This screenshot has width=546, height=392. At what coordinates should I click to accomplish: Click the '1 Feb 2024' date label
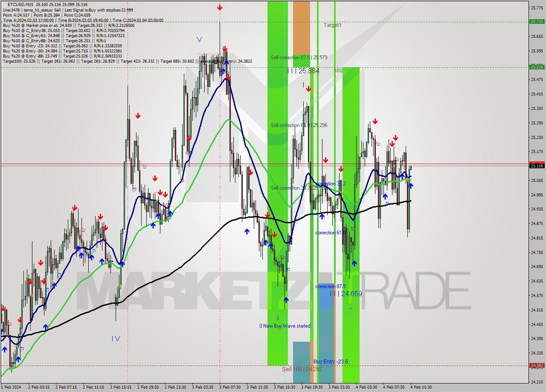[x=11, y=387]
